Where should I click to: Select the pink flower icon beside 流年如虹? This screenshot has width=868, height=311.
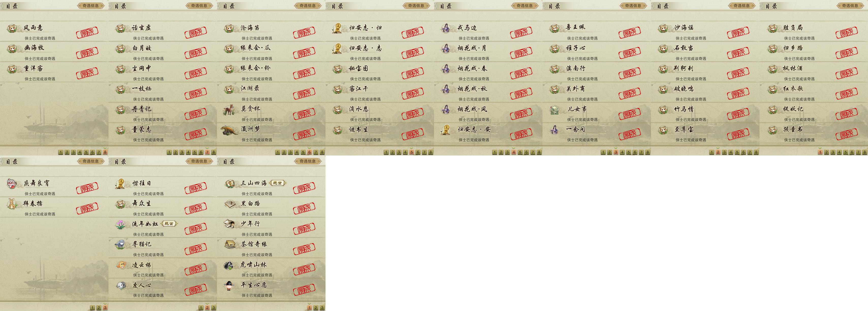[121, 224]
